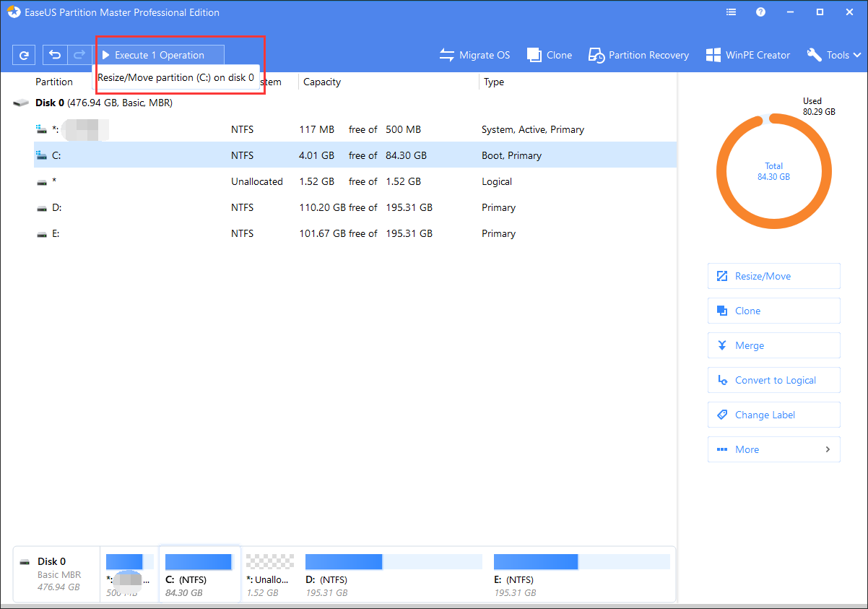The image size is (868, 609).
Task: Click the Resize/Move icon in side panel
Action: pos(721,276)
